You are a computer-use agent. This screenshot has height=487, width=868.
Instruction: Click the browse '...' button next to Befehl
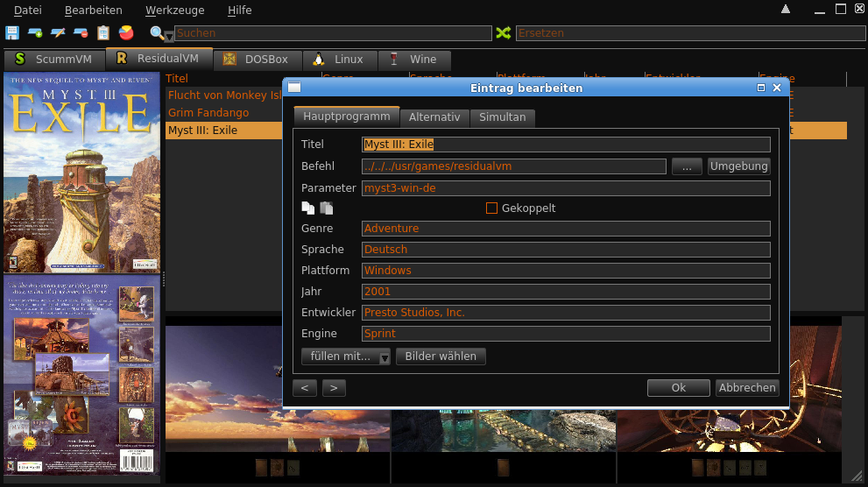coord(687,166)
